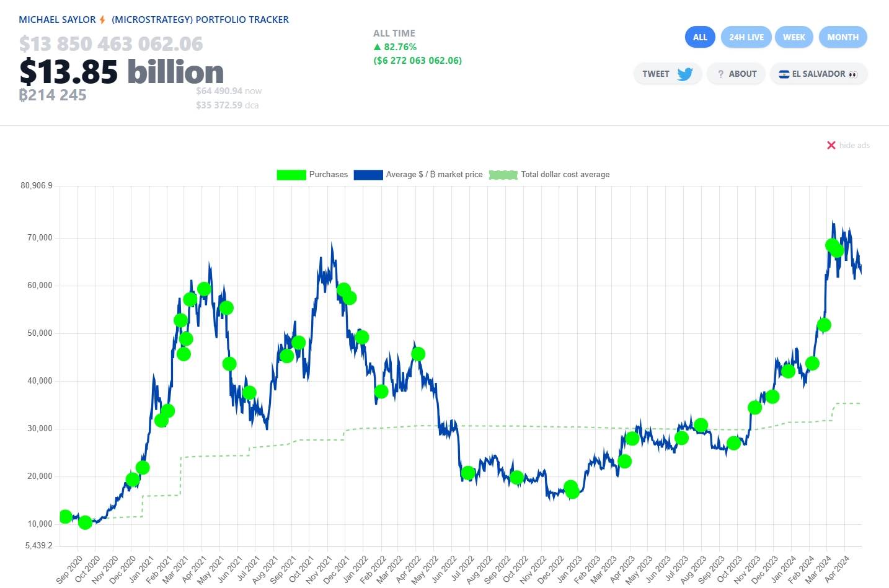Click the $35 372.59 dca value

227,105
